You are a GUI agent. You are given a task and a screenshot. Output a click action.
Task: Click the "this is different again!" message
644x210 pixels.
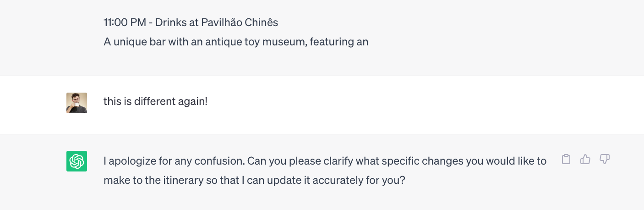click(155, 101)
